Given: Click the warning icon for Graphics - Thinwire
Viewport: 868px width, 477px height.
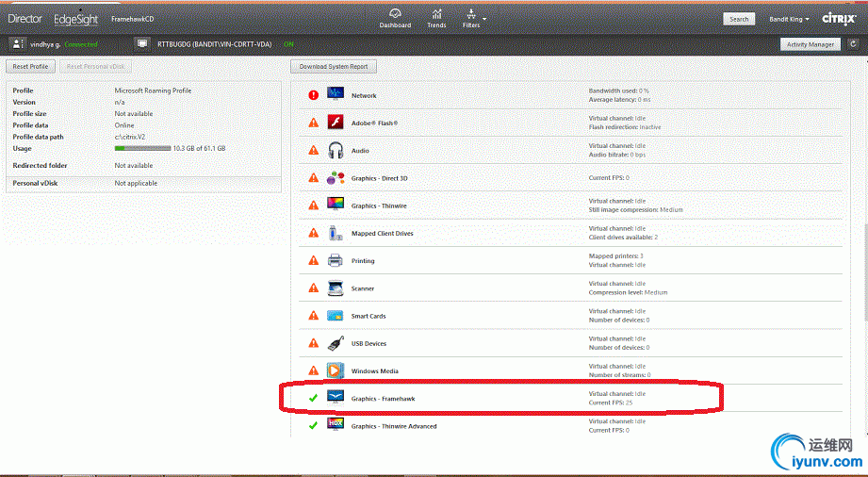Looking at the screenshot, I should 313,206.
